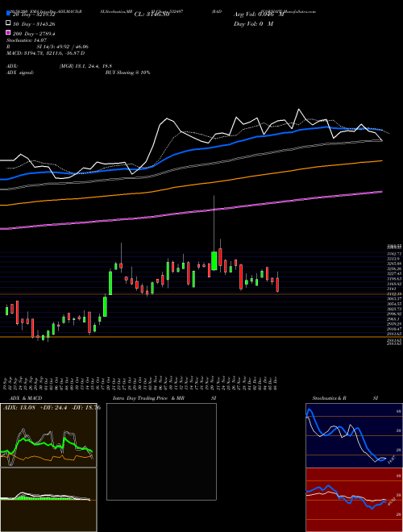Select the '200 Day - 2789.4' legend text
Screen dimensions: 403x532
pos(34,34)
